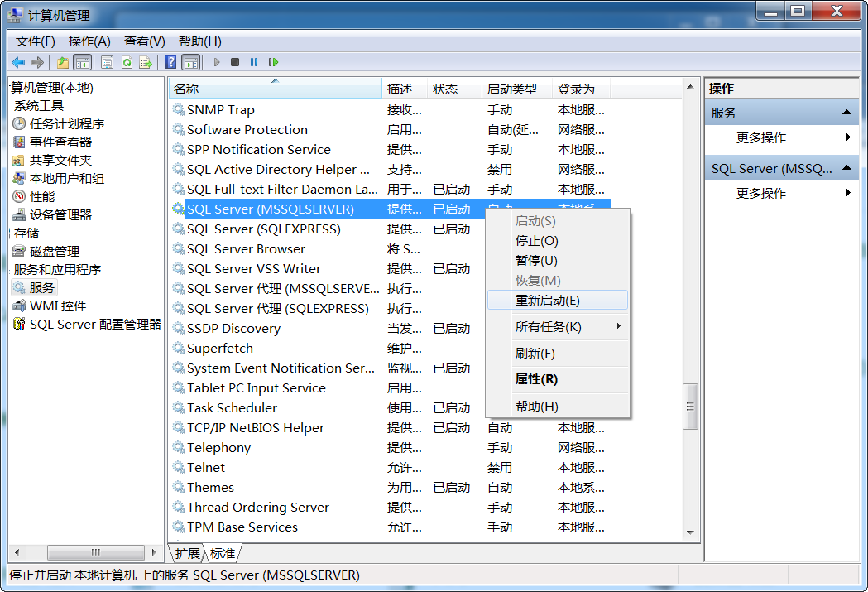Open 所有任务(K) submenu in context menu
This screenshot has height=592, width=868.
(558, 327)
